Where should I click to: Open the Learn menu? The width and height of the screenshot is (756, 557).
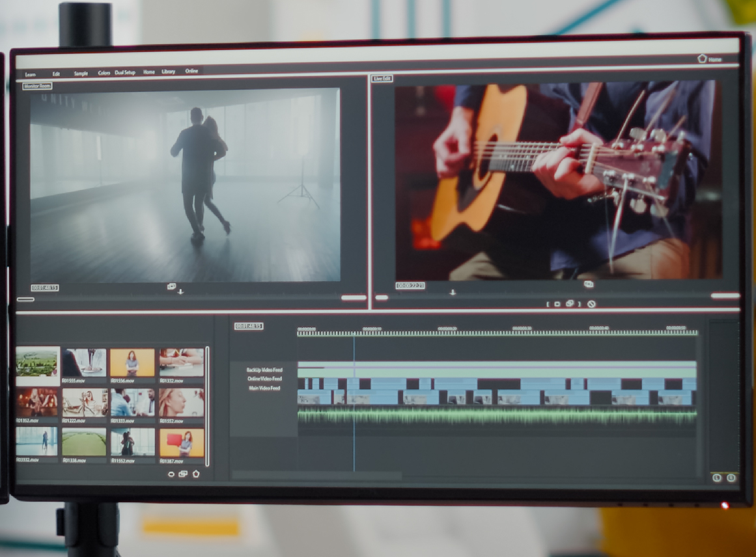[x=30, y=74]
